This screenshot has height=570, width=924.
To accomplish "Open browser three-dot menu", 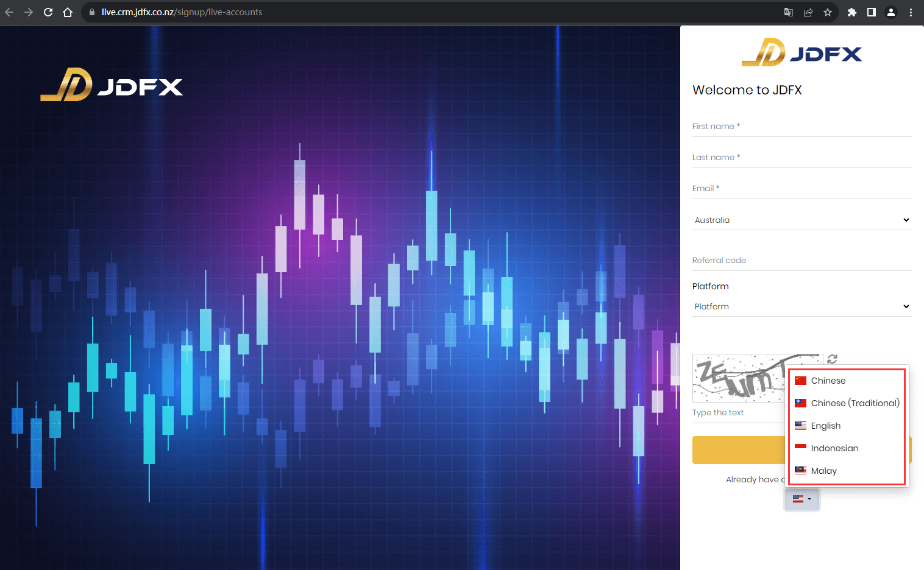I will click(x=911, y=12).
